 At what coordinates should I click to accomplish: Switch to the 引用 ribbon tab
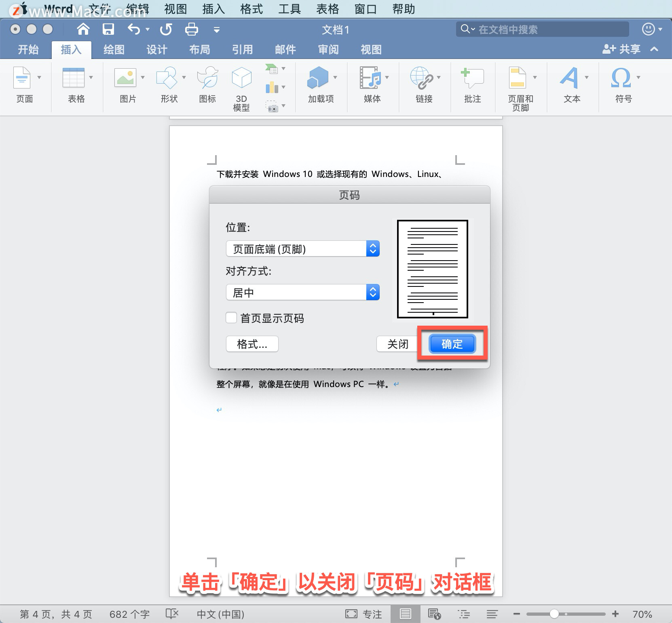[x=243, y=49]
